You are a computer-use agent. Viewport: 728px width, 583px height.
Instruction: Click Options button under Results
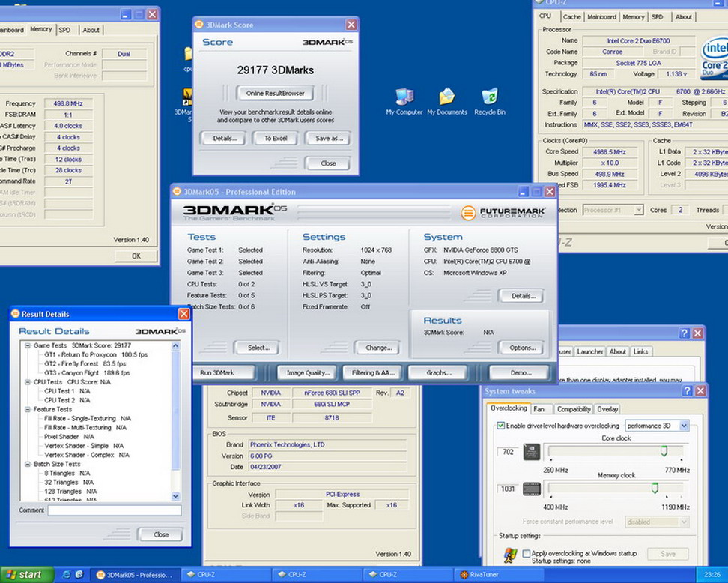(x=522, y=348)
